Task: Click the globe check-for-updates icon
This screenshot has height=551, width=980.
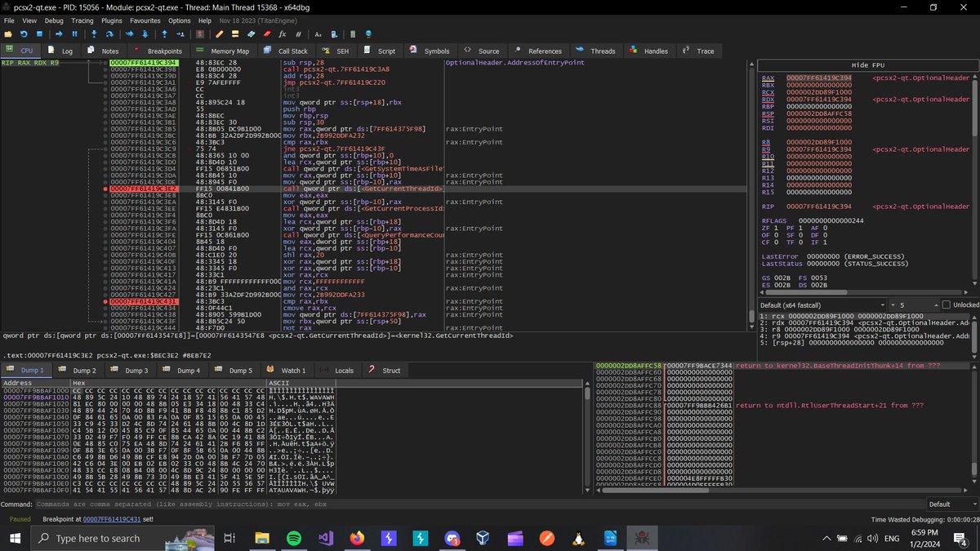Action: click(x=368, y=34)
